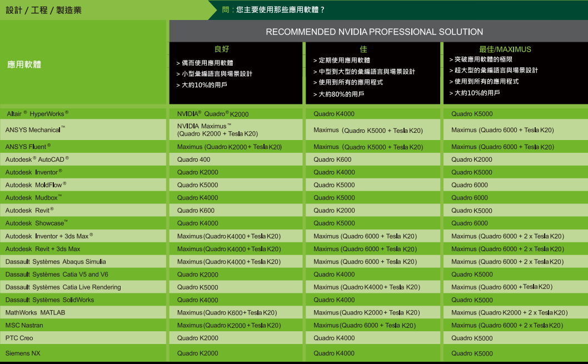Click Quadro K5000 in Catia Live Rendering row

[x=198, y=287]
